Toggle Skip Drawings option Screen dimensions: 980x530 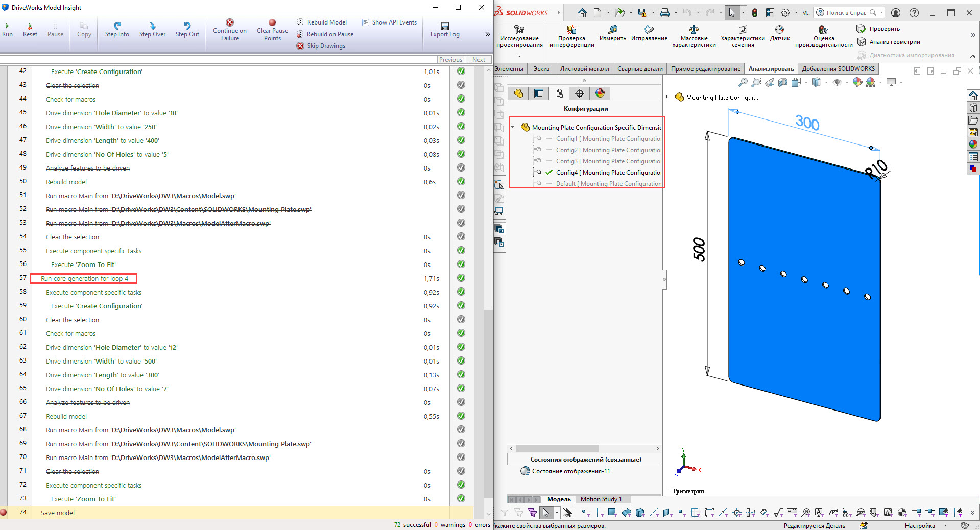click(x=321, y=46)
